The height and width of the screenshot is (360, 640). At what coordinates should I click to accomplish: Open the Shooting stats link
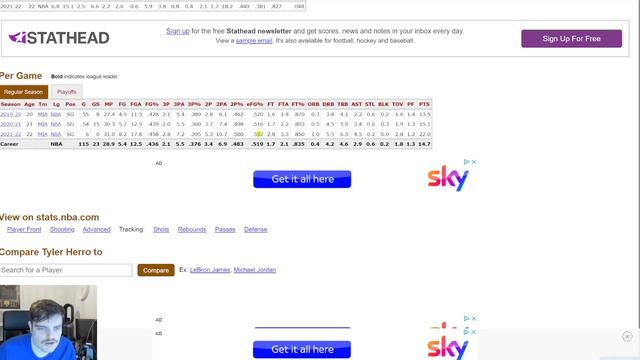pyautogui.click(x=62, y=230)
